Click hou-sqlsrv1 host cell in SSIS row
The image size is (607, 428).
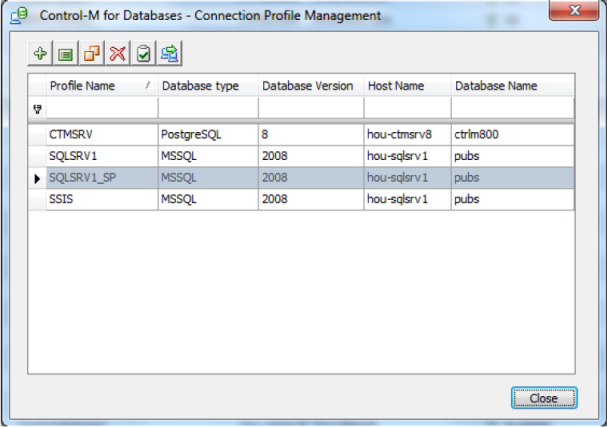tap(408, 199)
